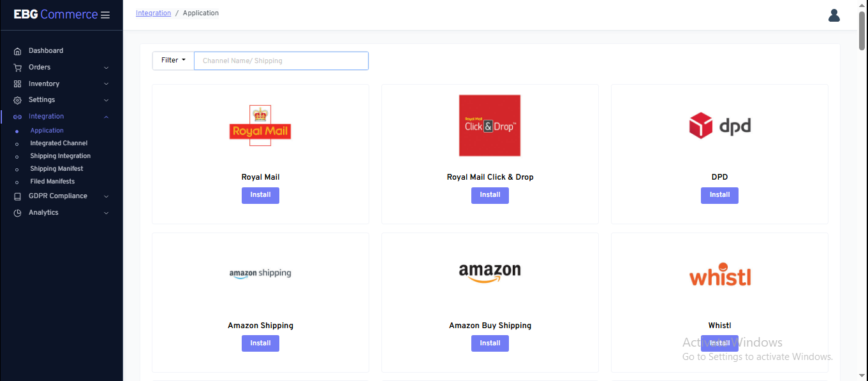Click the Analytics pie chart icon

tap(17, 213)
